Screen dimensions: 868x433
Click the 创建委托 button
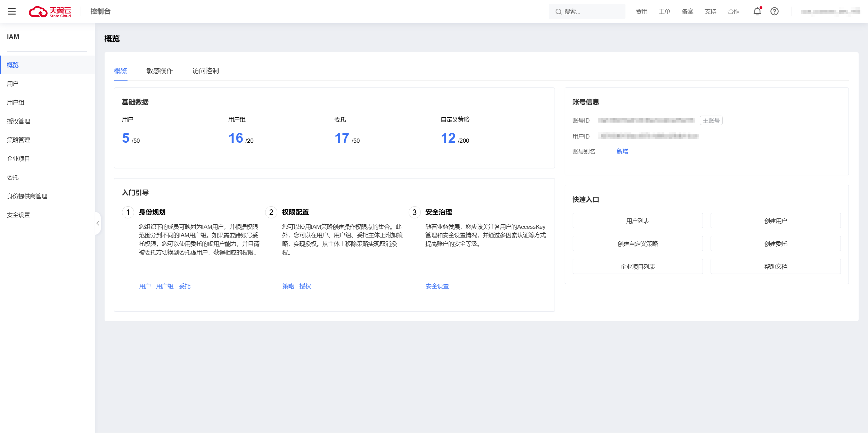pos(776,243)
